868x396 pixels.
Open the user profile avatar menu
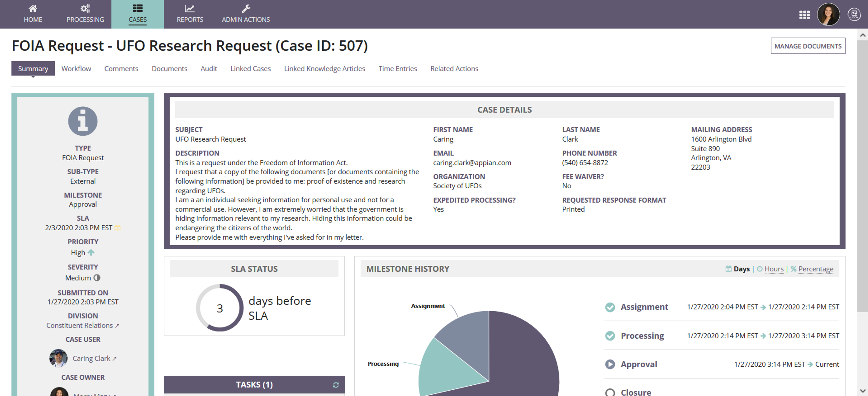[828, 14]
